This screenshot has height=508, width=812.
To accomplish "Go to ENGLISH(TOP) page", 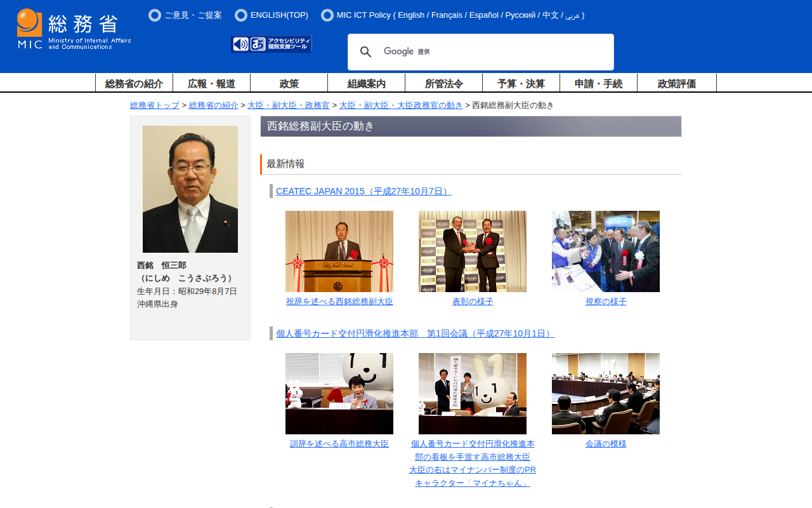I will coord(279,15).
